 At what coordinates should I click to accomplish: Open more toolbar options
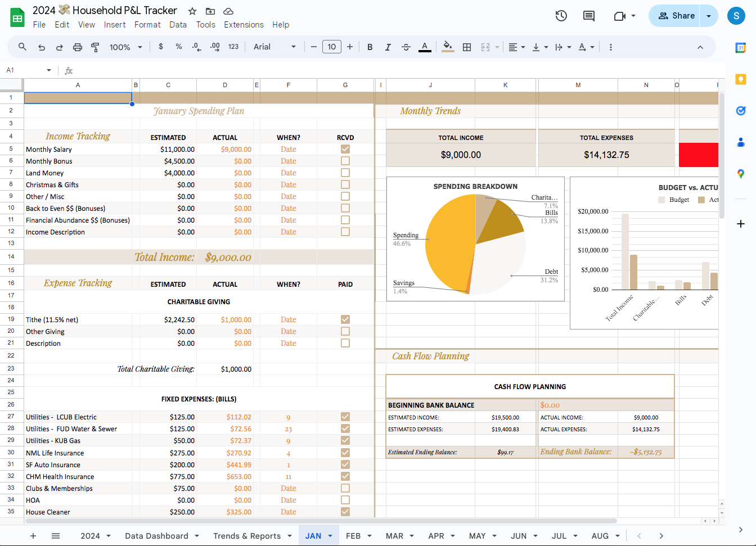pos(611,47)
